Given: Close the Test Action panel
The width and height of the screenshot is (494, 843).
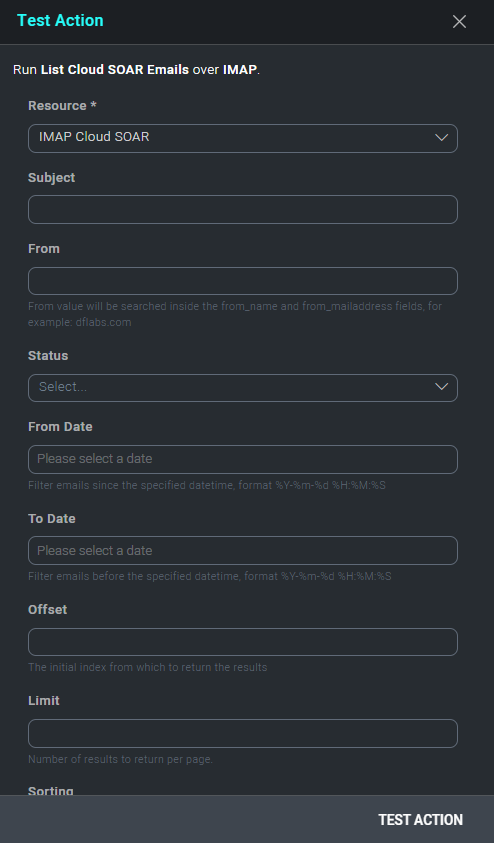Looking at the screenshot, I should point(459,22).
